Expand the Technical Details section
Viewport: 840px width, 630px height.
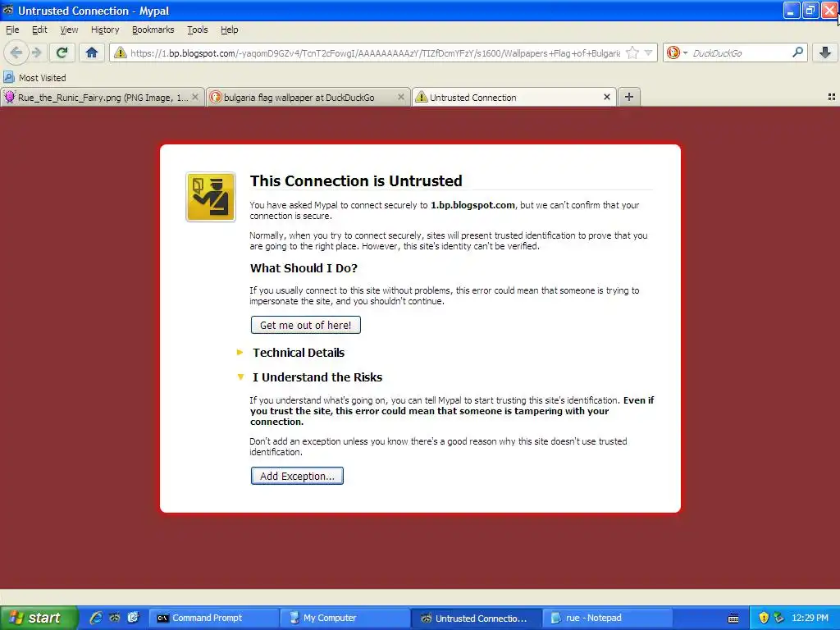(x=299, y=353)
